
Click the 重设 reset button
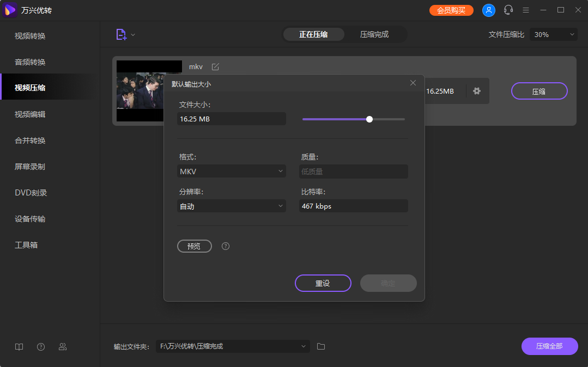pyautogui.click(x=323, y=283)
